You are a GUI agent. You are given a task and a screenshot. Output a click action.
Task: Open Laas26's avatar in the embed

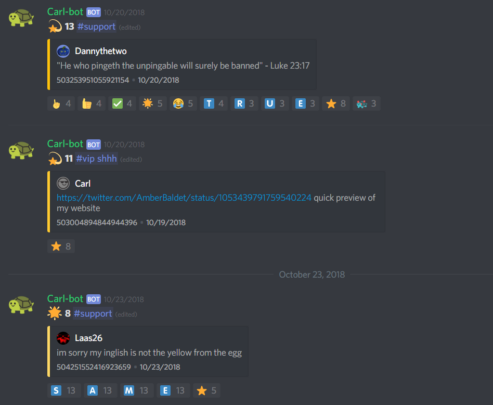point(63,338)
